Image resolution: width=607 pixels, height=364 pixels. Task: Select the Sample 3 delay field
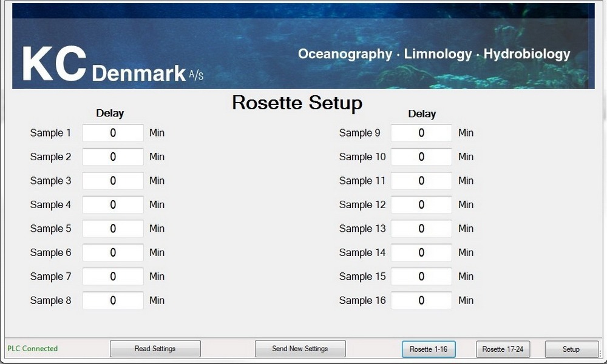[x=112, y=181]
